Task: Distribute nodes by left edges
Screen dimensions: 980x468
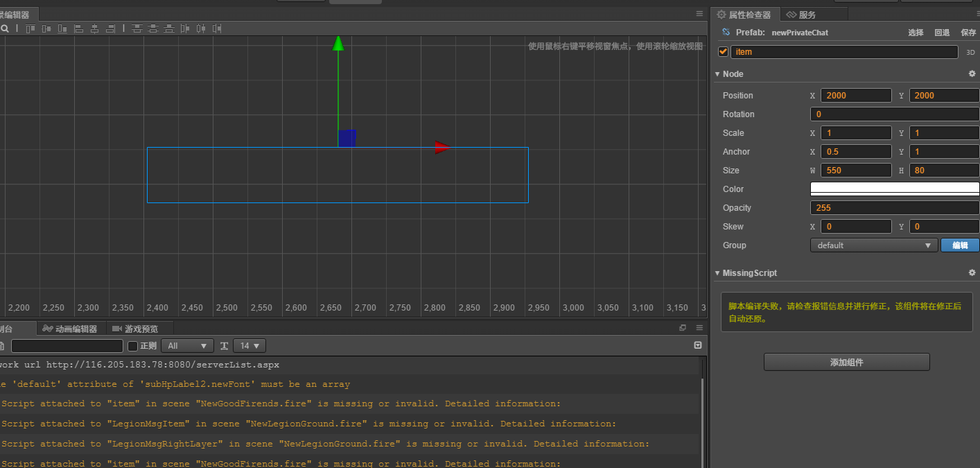Action: [x=185, y=28]
